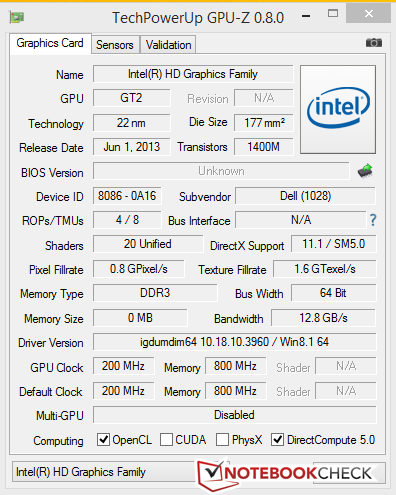Viewport: 396px width, 495px height.
Task: Click the Device ID 8086 - 0A16 field
Action: [x=127, y=196]
